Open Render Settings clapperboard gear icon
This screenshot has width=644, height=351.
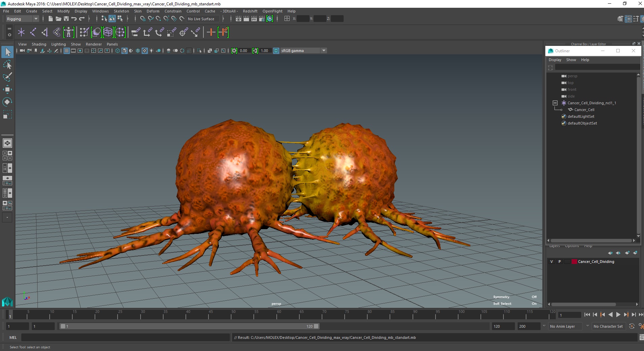pos(262,19)
